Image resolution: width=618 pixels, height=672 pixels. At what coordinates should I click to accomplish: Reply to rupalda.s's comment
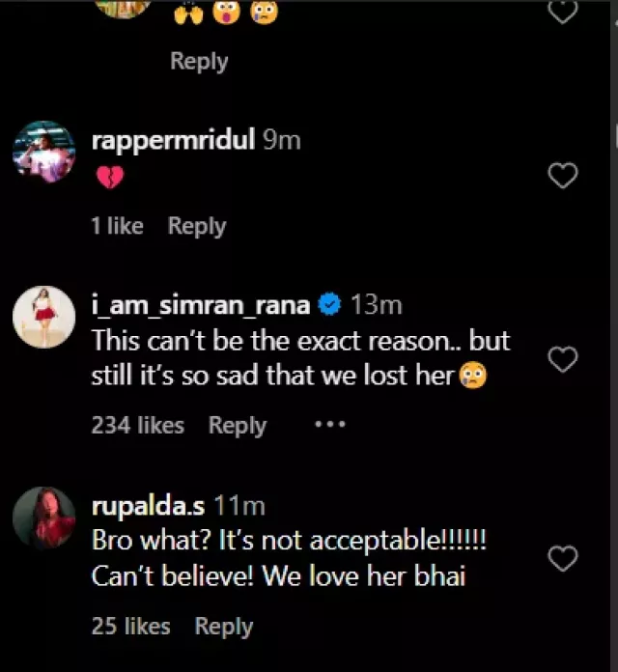pos(224,626)
